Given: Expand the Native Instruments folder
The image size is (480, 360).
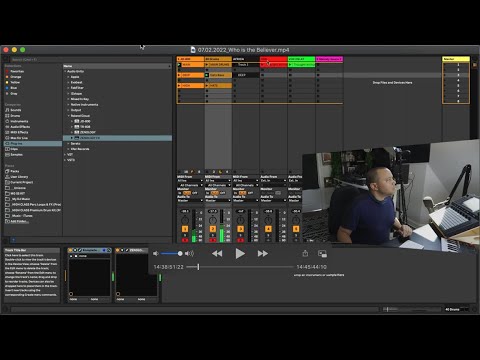Looking at the screenshot, I should pyautogui.click(x=68, y=105).
